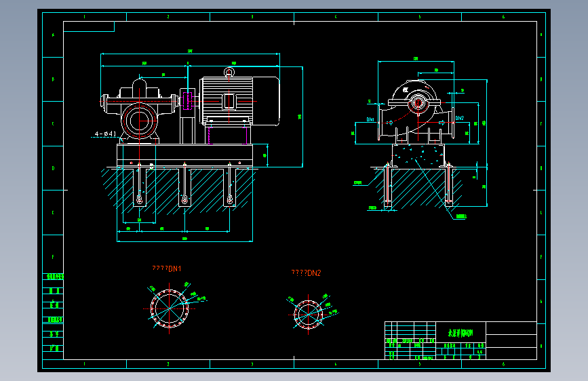Click zone number "6" on the bottom border
This screenshot has height=381, width=588.
(503, 364)
